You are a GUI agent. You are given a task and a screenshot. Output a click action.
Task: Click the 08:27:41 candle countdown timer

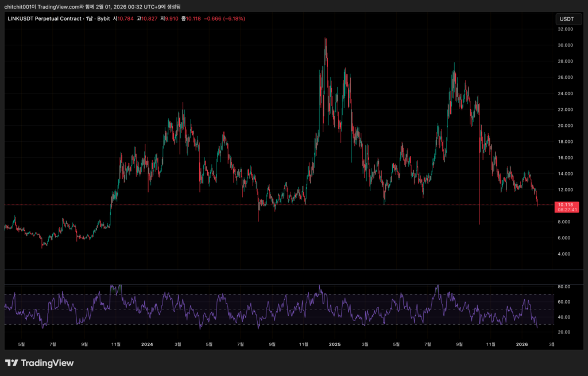tap(567, 210)
